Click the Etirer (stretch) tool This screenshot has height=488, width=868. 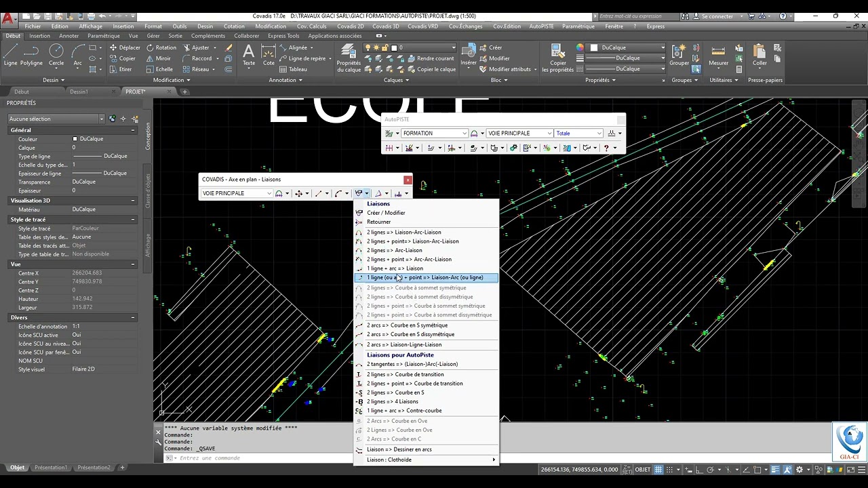(x=121, y=69)
